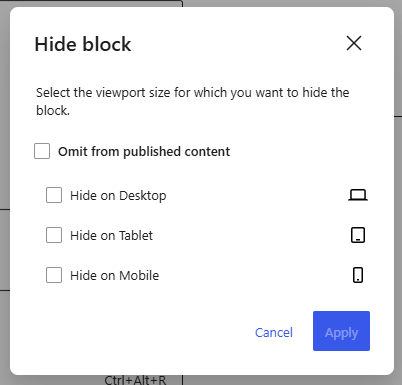Cancel the hide block changes
This screenshot has width=402, height=385.
point(274,332)
